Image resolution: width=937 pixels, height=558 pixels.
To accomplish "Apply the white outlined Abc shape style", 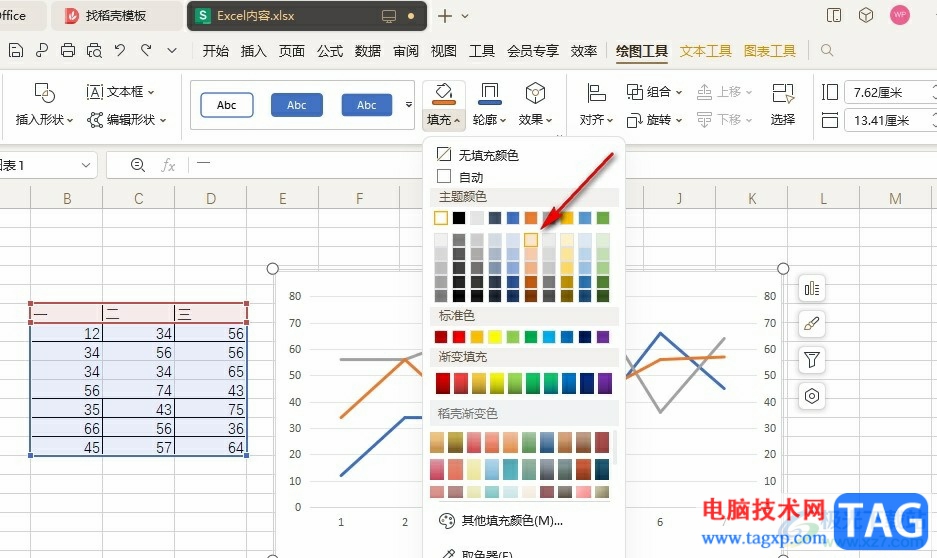I will [x=226, y=105].
